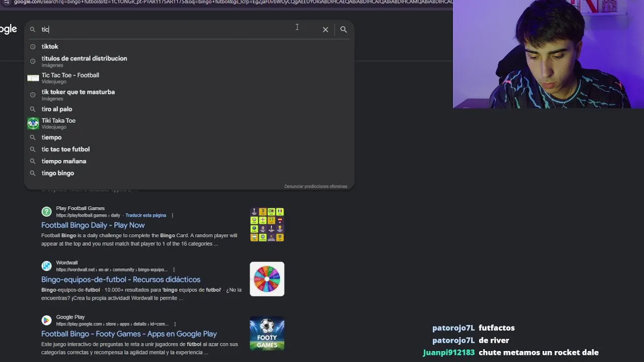Click magnifier icon beside 'tingo bingo'
Viewport: 644px width, 362px height.
coord(33,173)
